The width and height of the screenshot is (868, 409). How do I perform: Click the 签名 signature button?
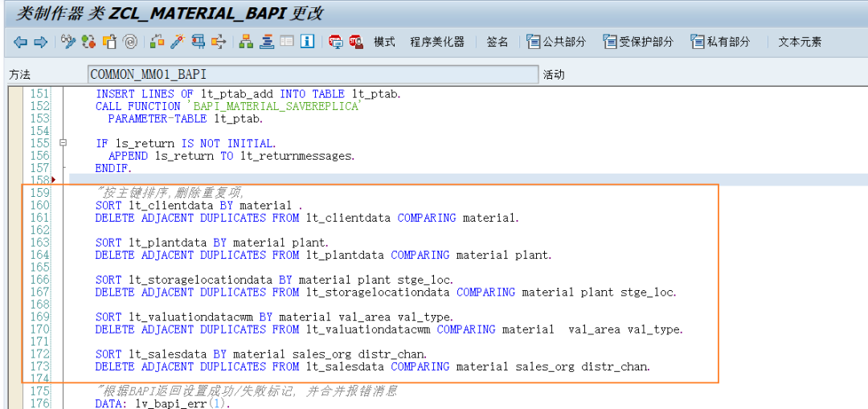coord(497,42)
